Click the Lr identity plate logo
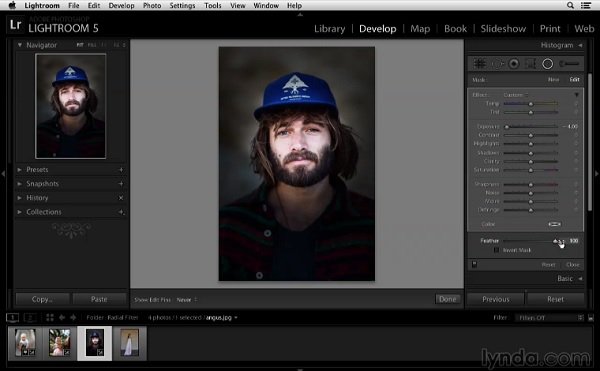The height and width of the screenshot is (371, 600). [x=16, y=25]
